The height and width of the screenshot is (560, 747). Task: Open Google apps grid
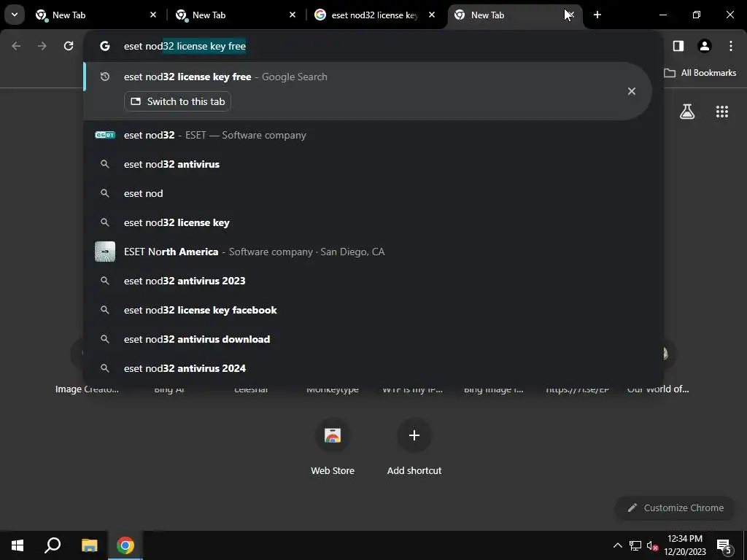[x=722, y=112]
